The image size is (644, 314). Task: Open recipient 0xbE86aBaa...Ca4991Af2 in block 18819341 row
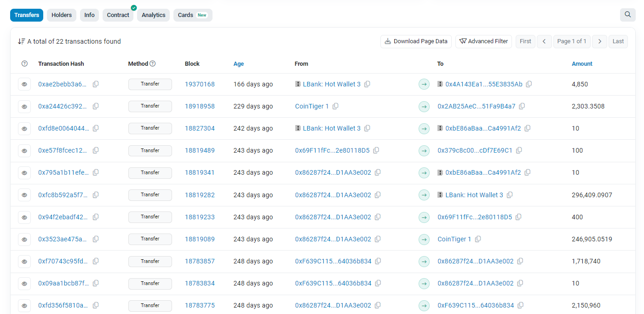[483, 172]
